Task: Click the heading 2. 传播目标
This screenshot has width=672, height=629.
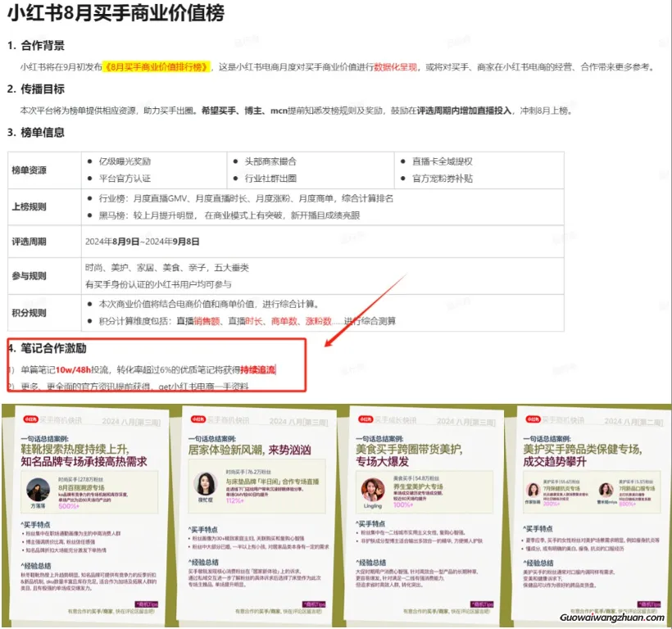Action: pos(36,89)
